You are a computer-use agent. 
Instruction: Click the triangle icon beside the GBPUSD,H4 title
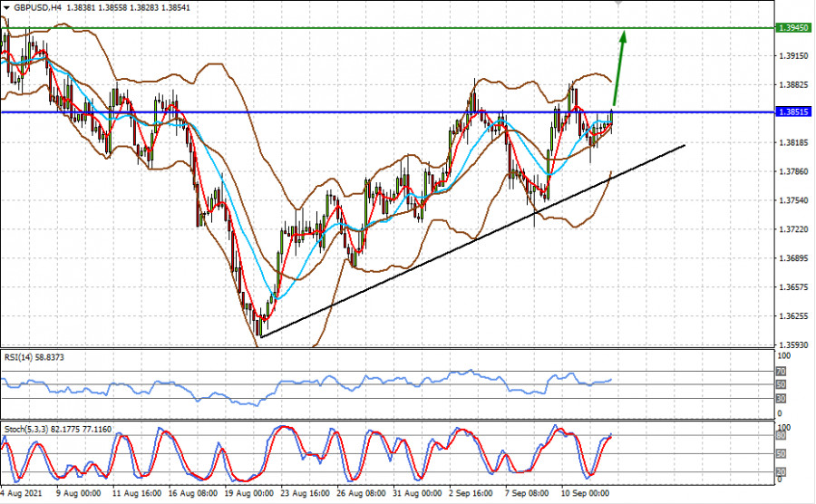[x=5, y=7]
